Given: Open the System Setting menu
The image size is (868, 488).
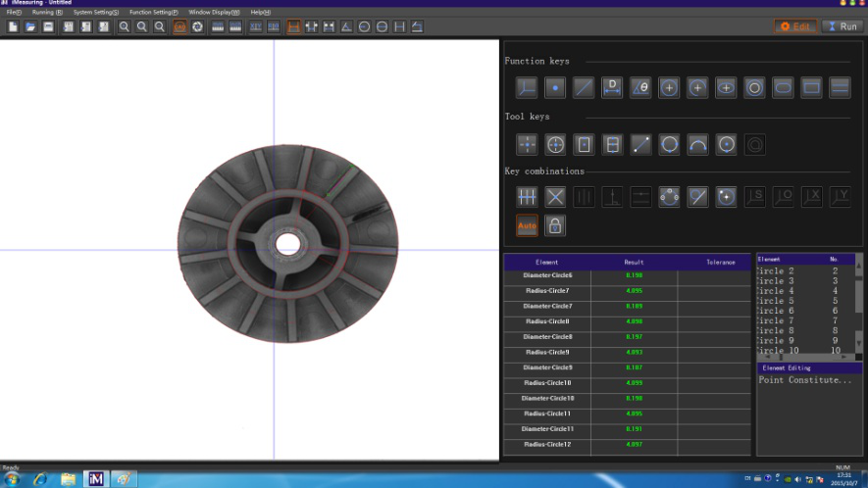Looking at the screenshot, I should click(x=96, y=12).
